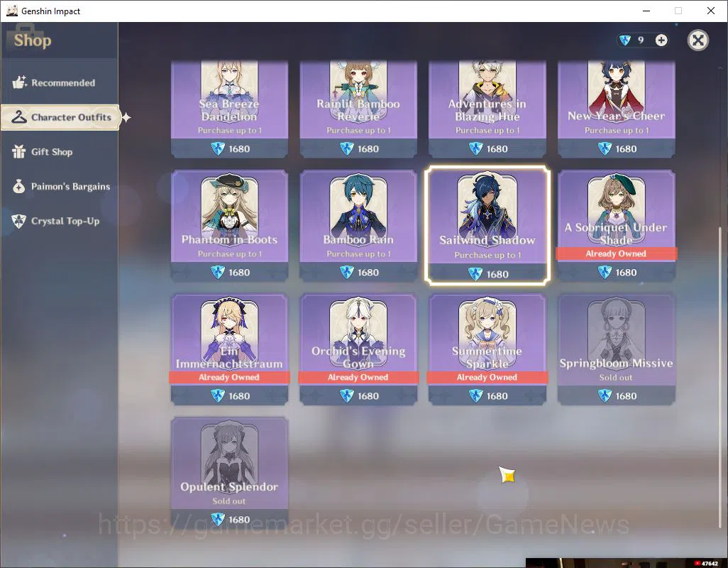Click Already Owned banner on A Sobriquet Under Shade

click(x=616, y=253)
